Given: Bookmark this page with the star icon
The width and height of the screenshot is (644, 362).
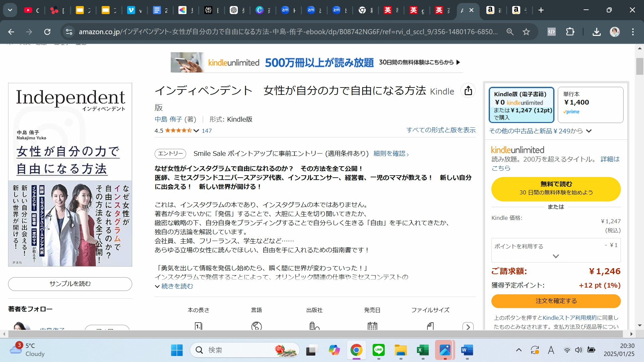Looking at the screenshot, I should coord(526,32).
